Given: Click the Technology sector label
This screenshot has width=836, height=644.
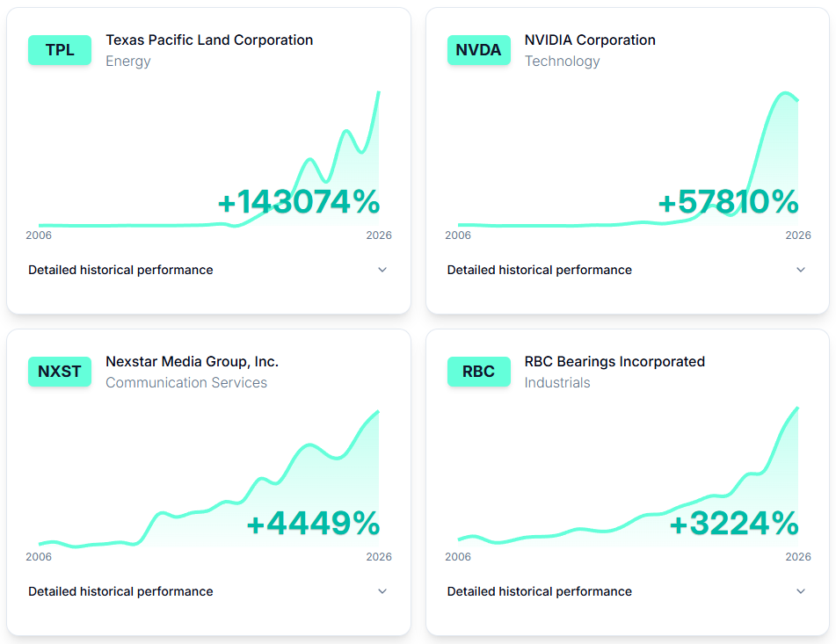Looking at the screenshot, I should tap(562, 62).
